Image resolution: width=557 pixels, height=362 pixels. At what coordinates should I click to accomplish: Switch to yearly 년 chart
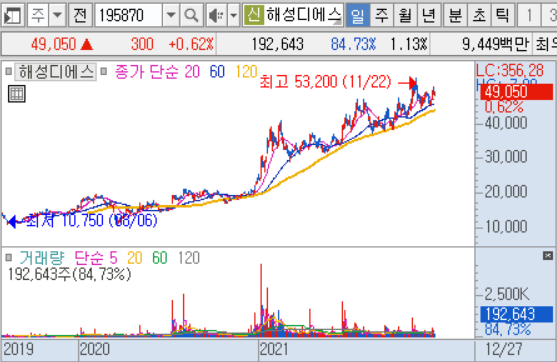[x=429, y=15]
